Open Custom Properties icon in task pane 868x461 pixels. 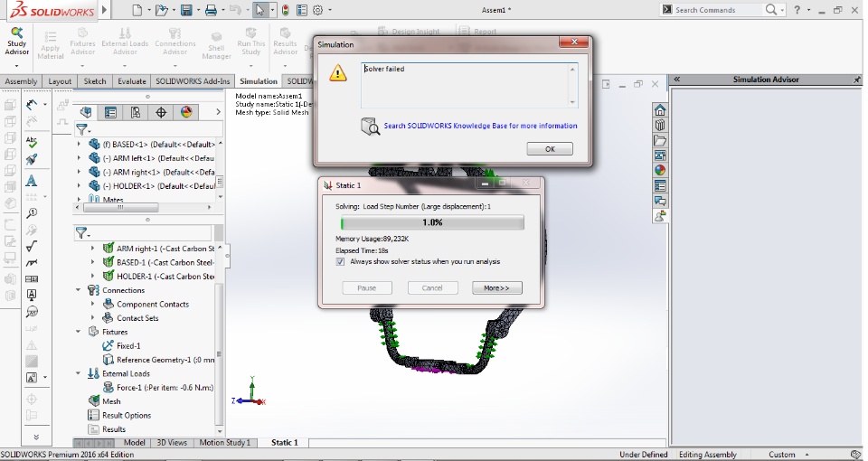[660, 185]
